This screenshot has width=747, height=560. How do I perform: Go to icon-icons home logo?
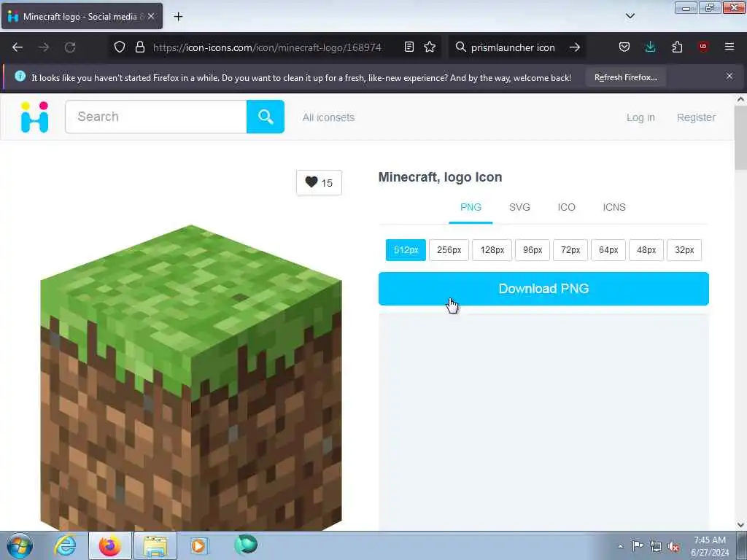pos(35,117)
